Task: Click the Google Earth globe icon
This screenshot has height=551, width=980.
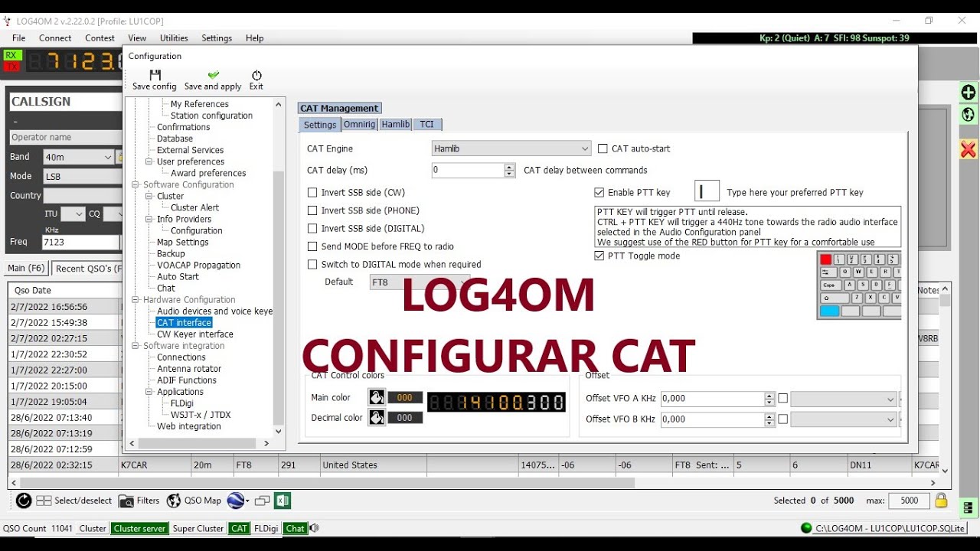Action: coord(235,500)
